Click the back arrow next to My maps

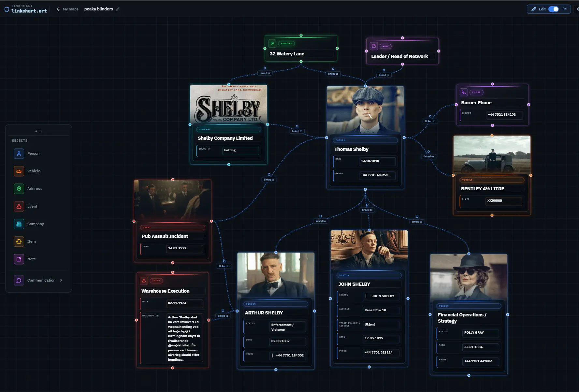58,9
